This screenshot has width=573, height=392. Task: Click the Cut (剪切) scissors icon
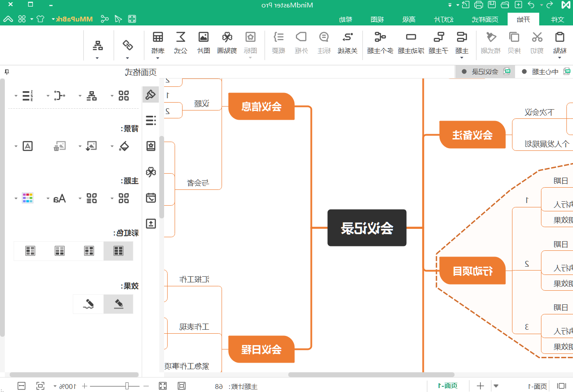coord(537,37)
